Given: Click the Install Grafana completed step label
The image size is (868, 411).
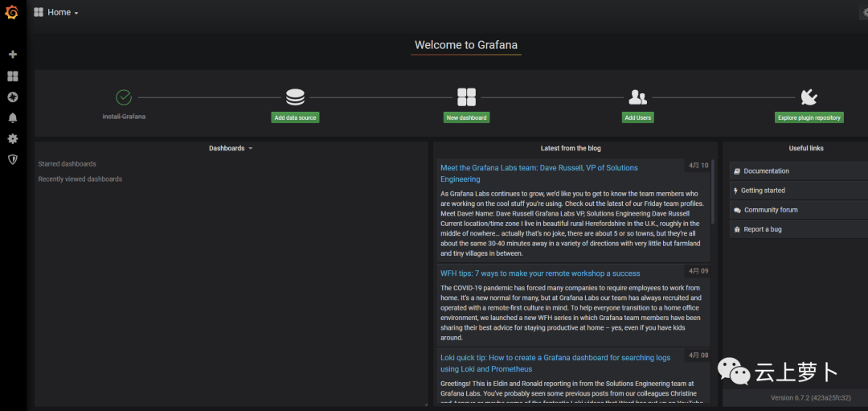Looking at the screenshot, I should click(x=124, y=117).
